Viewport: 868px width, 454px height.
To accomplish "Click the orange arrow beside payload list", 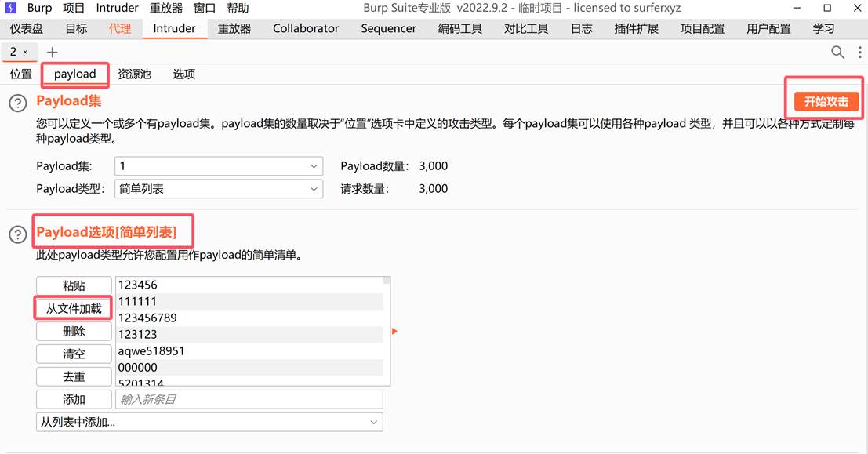I will pyautogui.click(x=394, y=331).
